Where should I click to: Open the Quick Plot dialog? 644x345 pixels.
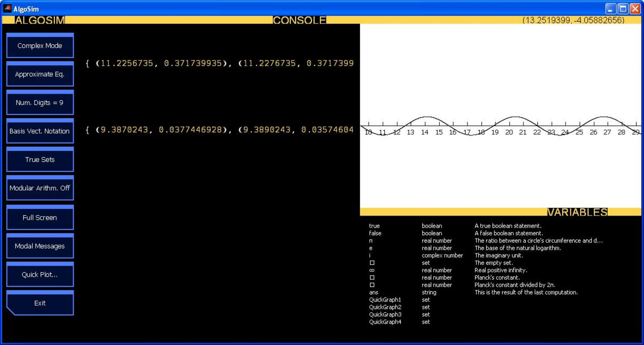[x=40, y=275]
